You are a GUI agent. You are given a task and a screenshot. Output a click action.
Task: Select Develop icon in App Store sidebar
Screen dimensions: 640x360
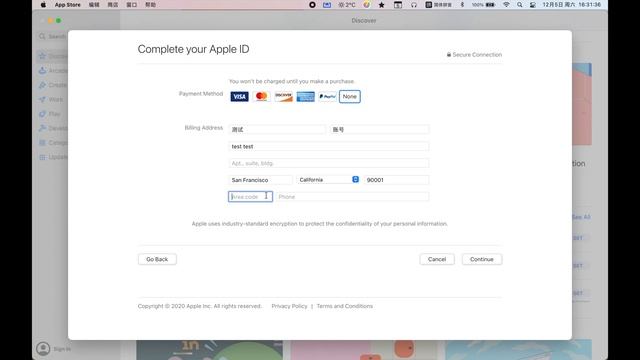[42, 128]
